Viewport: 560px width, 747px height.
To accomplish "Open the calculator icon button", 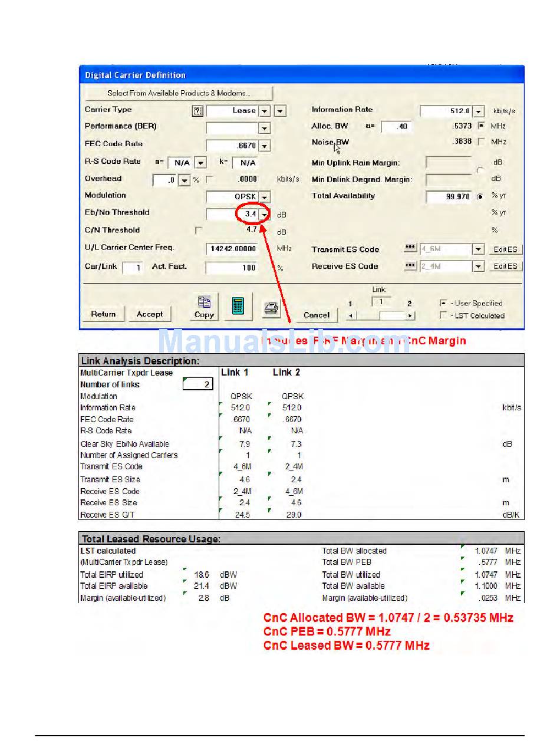I will tap(238, 307).
